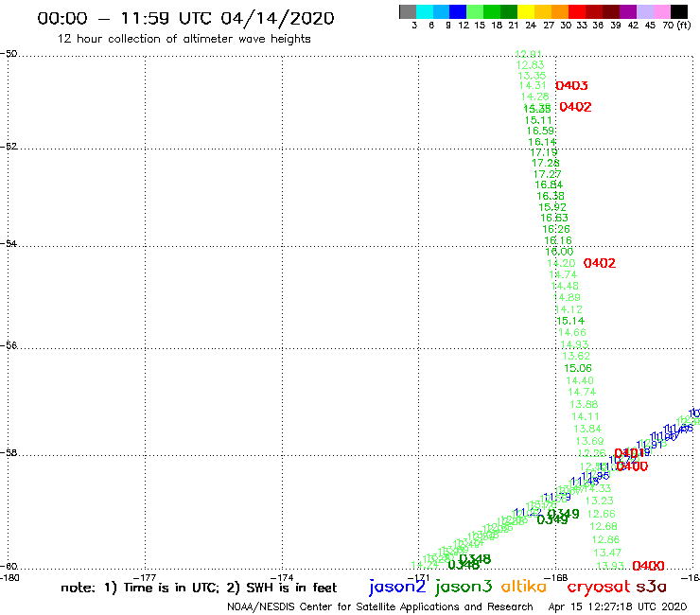Screen dimensions: 700x615
Task: Click the wave height value '12.68'
Action: [604, 527]
